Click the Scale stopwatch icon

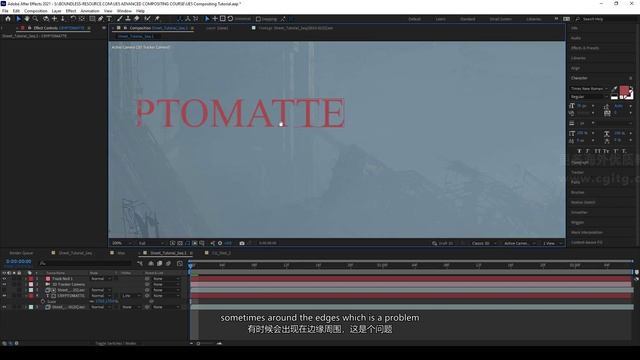click(43, 301)
